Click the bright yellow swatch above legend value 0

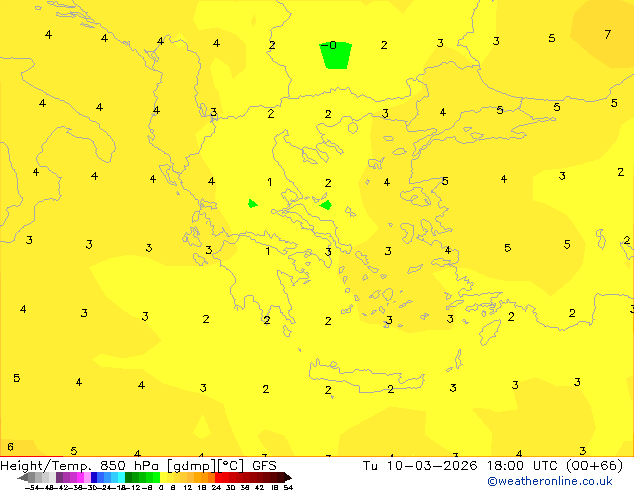[163, 477]
